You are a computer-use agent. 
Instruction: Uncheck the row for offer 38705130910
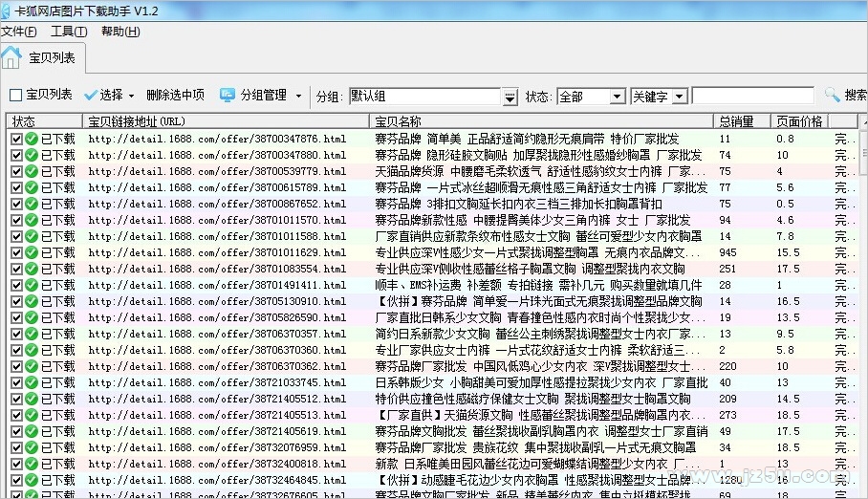point(16,301)
